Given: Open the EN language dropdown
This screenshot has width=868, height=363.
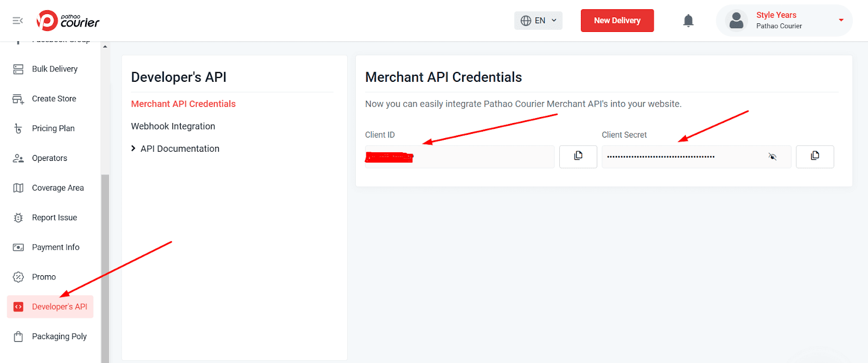Looking at the screenshot, I should click(538, 21).
